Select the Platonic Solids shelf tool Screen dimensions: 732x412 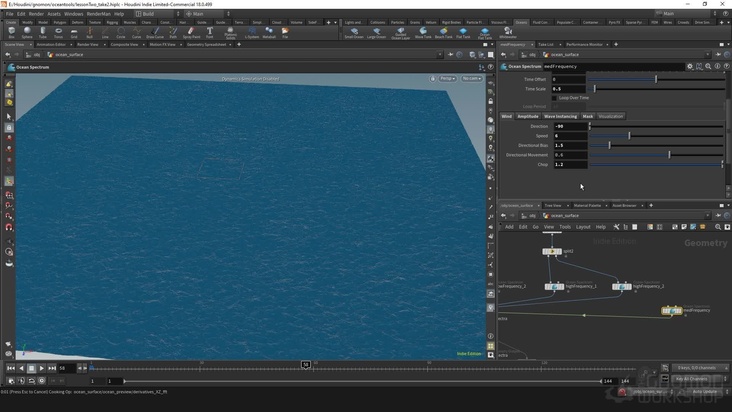coord(230,33)
